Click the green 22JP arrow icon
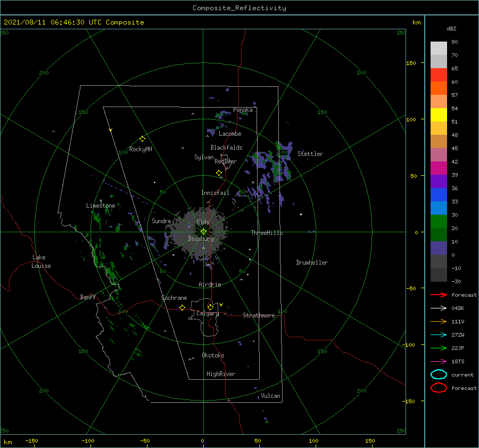This screenshot has height=448, width=479. click(439, 348)
